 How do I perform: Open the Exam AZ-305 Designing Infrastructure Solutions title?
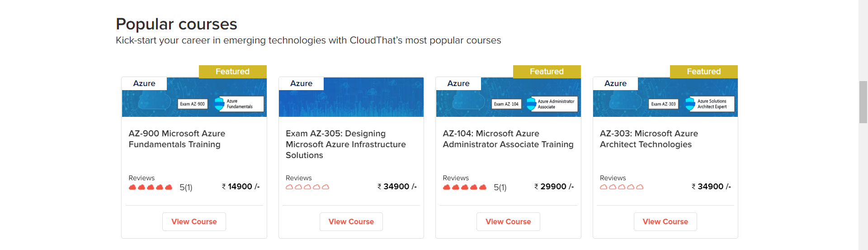click(345, 144)
